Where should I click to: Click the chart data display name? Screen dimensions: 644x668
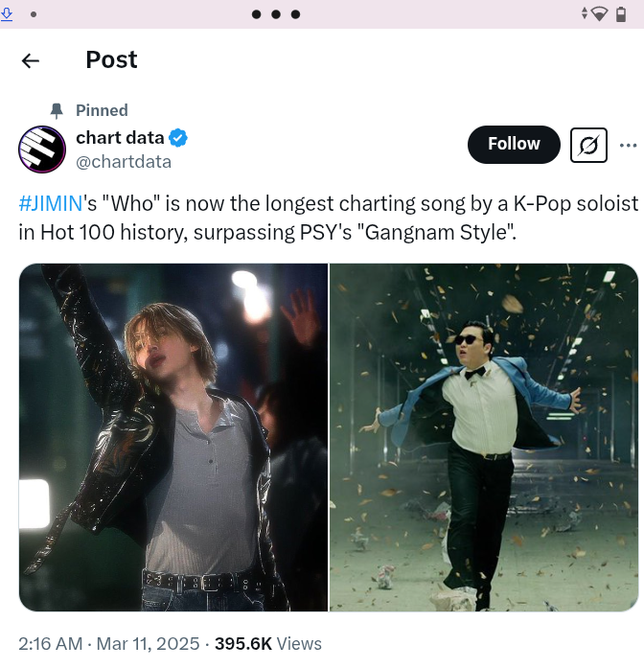[120, 138]
